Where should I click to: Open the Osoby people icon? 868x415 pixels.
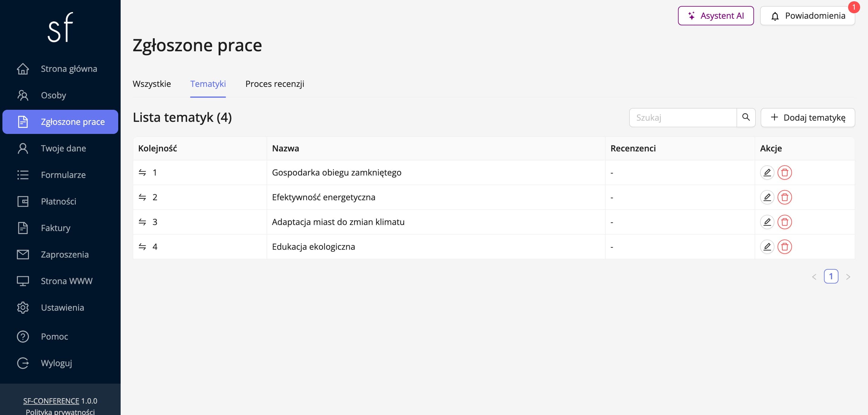[x=23, y=95]
